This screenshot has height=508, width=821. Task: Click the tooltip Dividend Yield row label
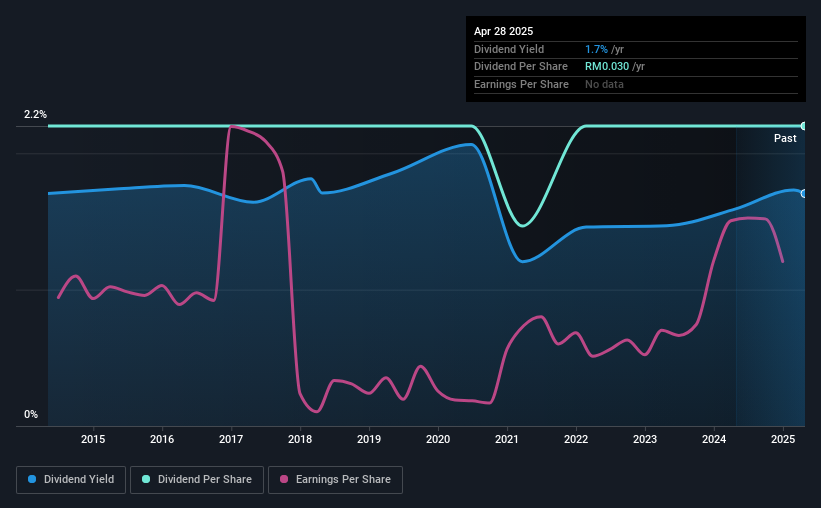509,49
